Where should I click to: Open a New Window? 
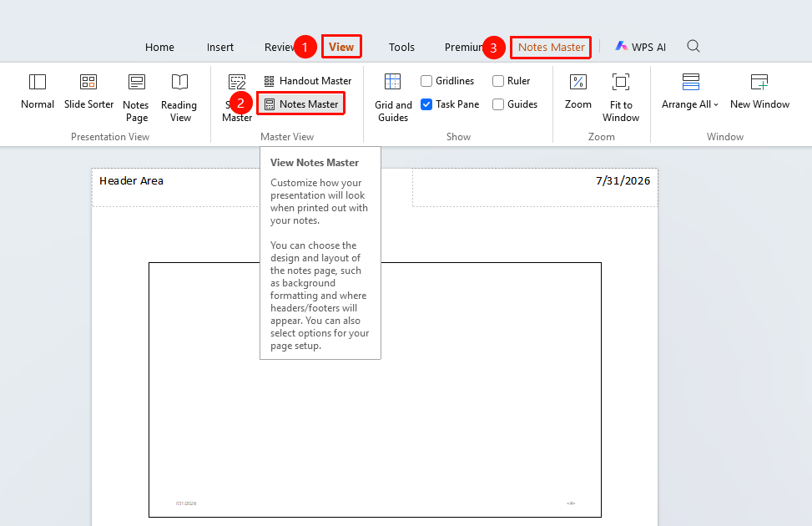(759, 91)
